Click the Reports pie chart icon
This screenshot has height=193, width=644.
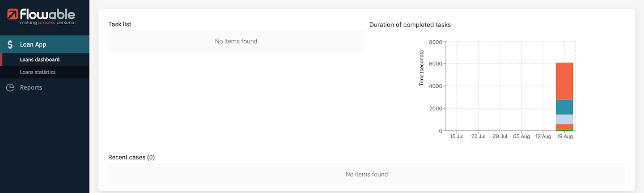coord(10,88)
